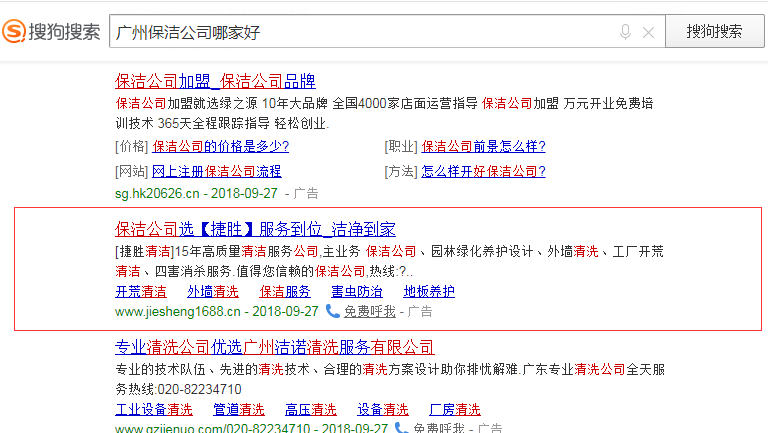The width and height of the screenshot is (768, 433).
Task: Open sublink 保洁服务
Action: pos(285,291)
